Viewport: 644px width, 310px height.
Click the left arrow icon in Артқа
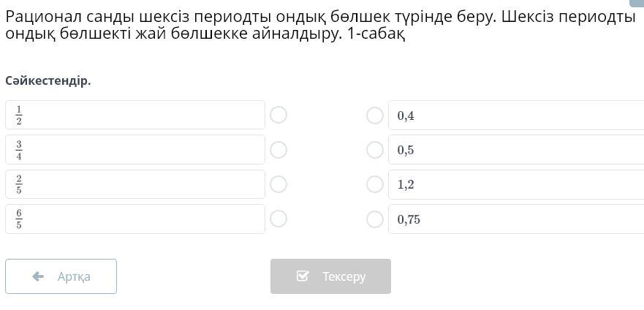(x=39, y=276)
